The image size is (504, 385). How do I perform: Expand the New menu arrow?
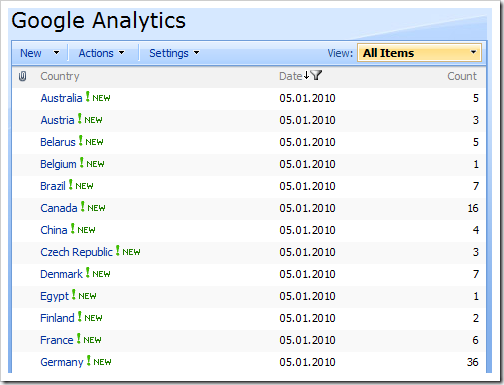(x=56, y=53)
